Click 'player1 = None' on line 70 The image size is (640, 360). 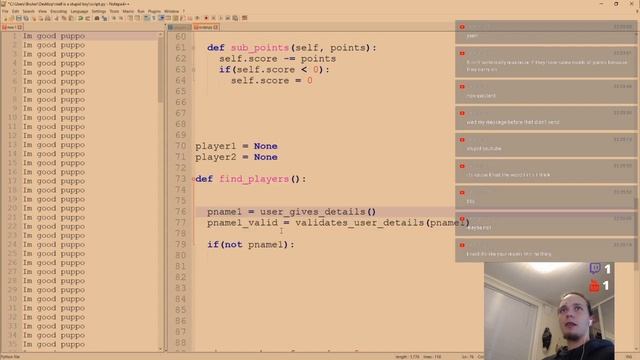tap(236, 146)
